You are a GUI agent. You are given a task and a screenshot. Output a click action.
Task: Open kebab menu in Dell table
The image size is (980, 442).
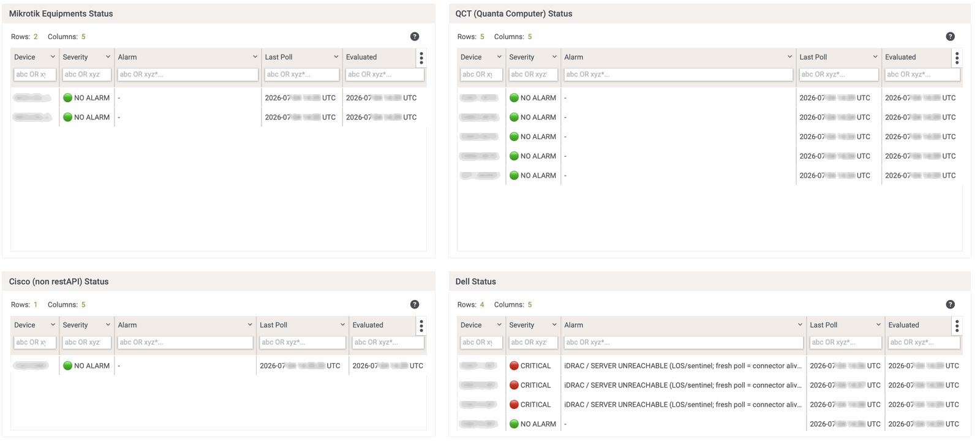click(957, 326)
